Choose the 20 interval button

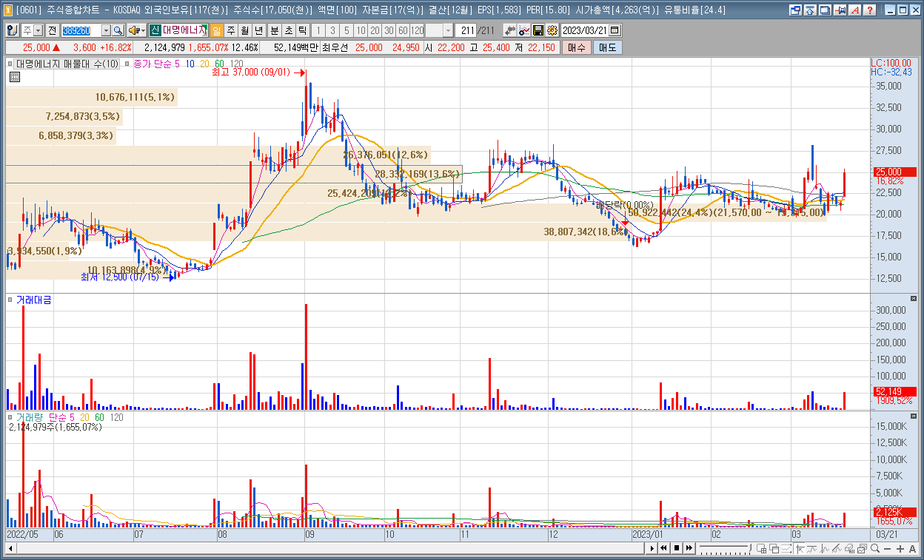tap(375, 30)
